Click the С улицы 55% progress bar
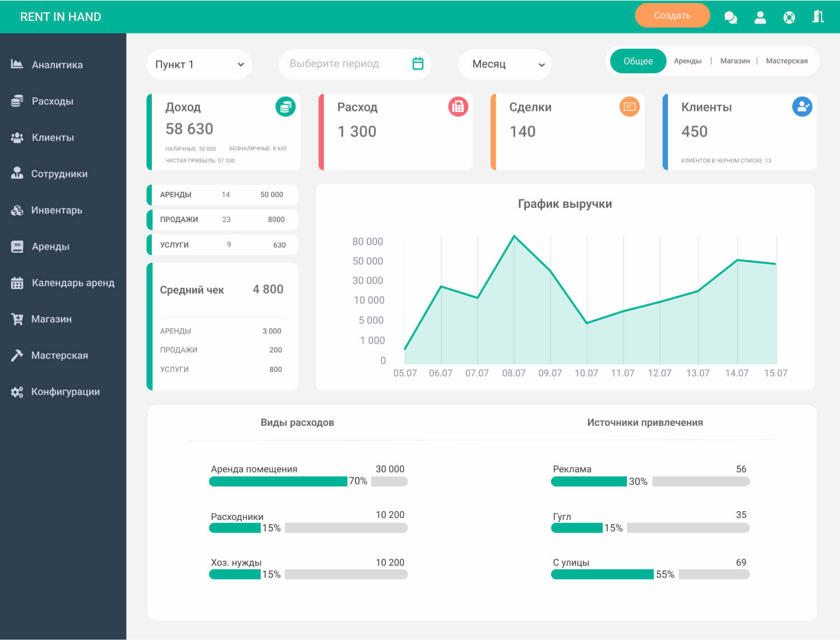The image size is (840, 640). (650, 574)
